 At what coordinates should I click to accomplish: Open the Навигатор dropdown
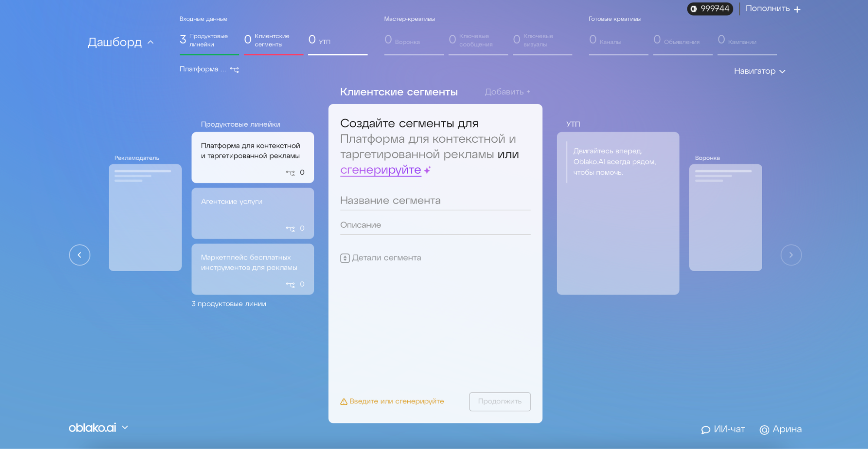point(759,71)
